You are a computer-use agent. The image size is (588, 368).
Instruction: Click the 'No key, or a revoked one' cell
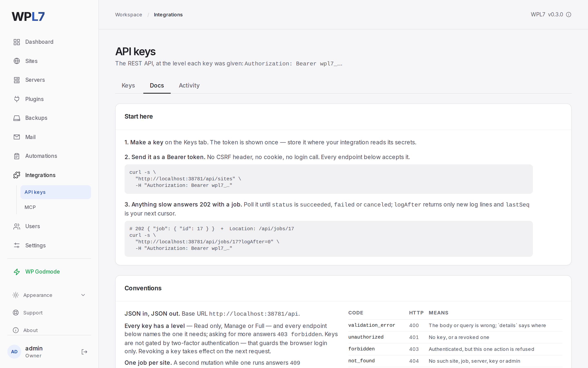click(459, 337)
